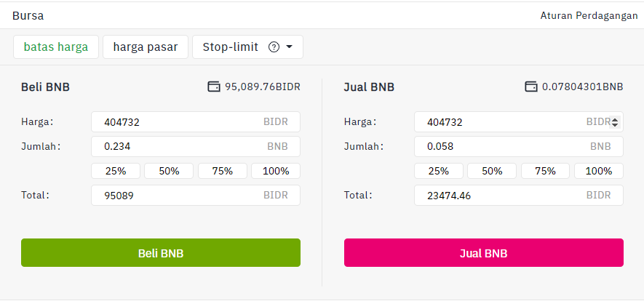Click the Stop-limit help question mark icon
Viewport: 644px width, 301px height.
274,47
